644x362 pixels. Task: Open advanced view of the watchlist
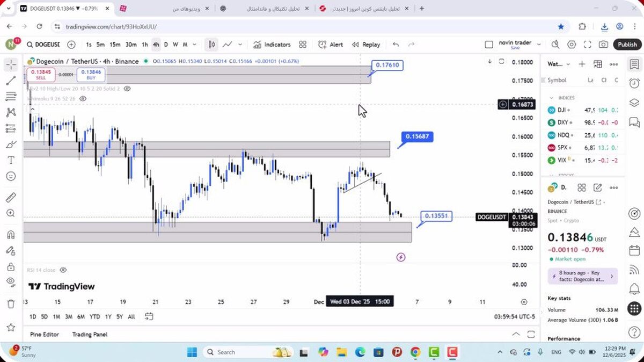coord(598,64)
